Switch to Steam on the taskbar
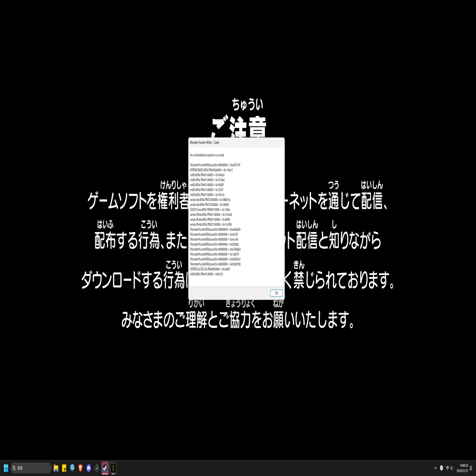This screenshot has width=476, height=476. pos(105,468)
